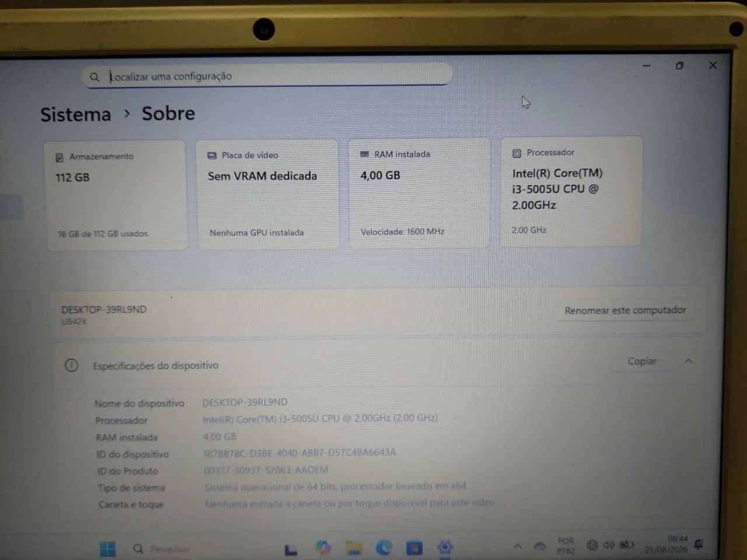Screen dimensions: 747x560
Task: Open the RAM instalada card
Action: [x=419, y=193]
